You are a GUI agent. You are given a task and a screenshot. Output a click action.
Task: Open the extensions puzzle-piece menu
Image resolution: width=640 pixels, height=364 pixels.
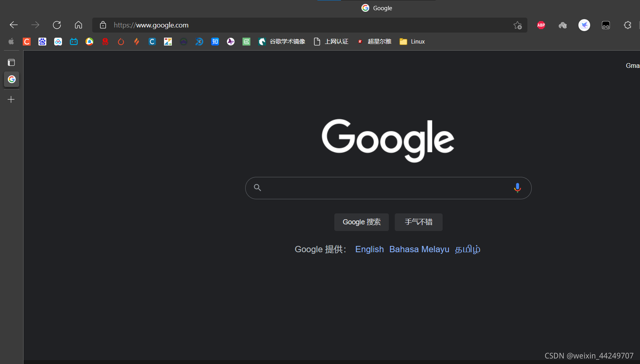click(x=627, y=25)
